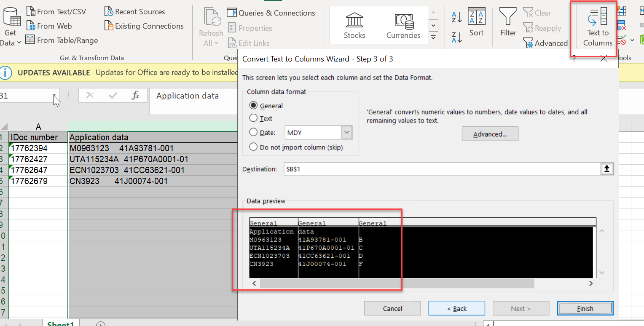Cancel formula bar entry
This screenshot has width=644, height=326.
90,96
